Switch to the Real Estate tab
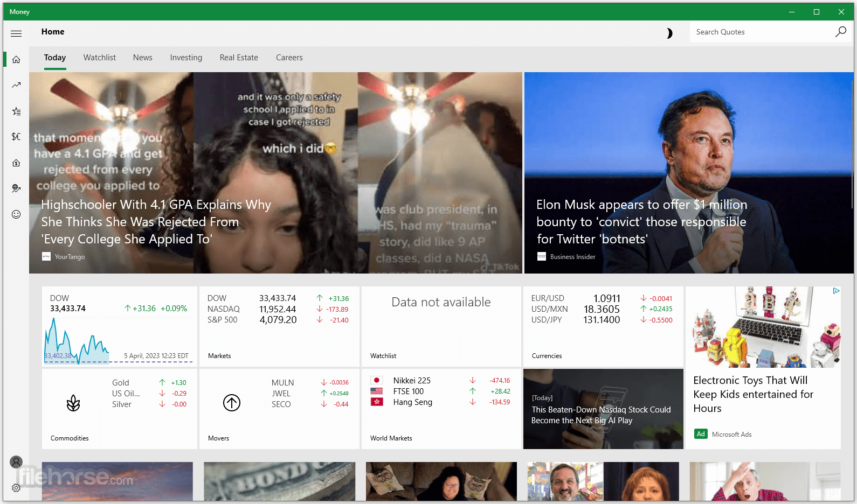 pos(239,58)
